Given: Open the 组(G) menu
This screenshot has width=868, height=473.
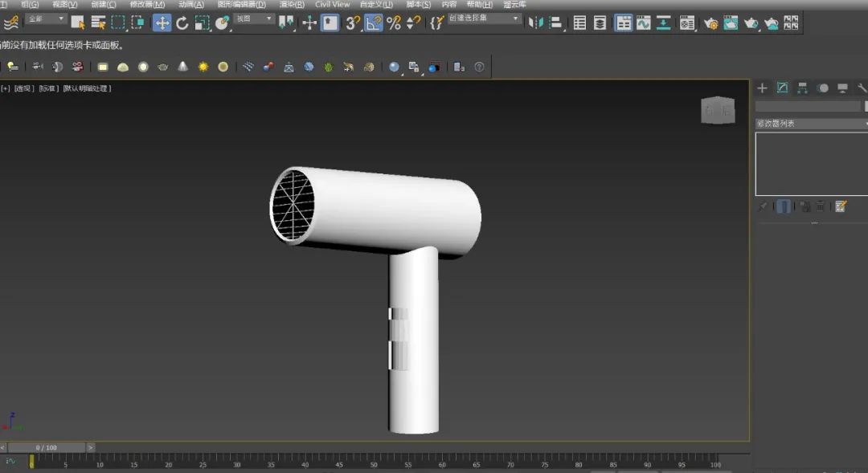Looking at the screenshot, I should tap(30, 5).
